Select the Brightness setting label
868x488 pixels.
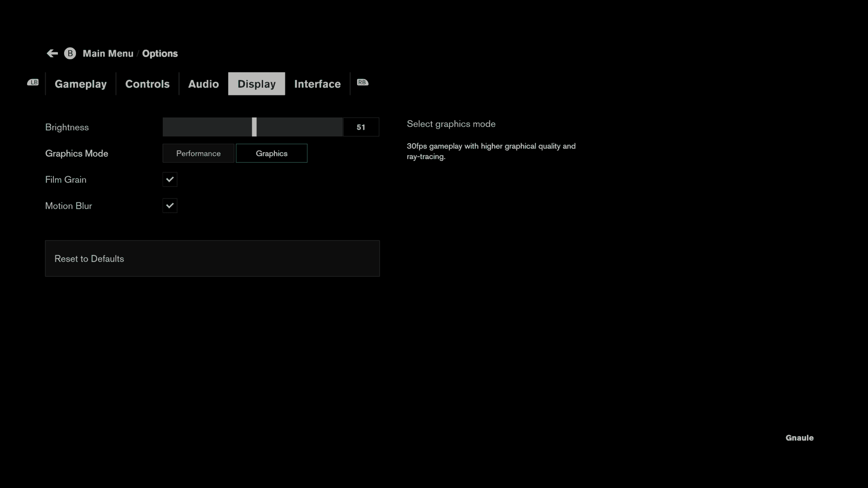pyautogui.click(x=67, y=127)
